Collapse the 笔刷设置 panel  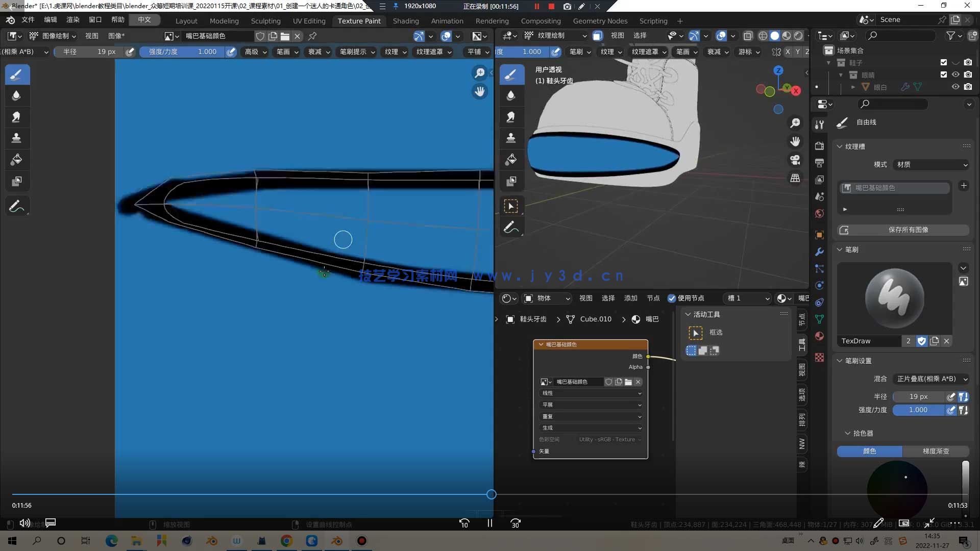840,361
